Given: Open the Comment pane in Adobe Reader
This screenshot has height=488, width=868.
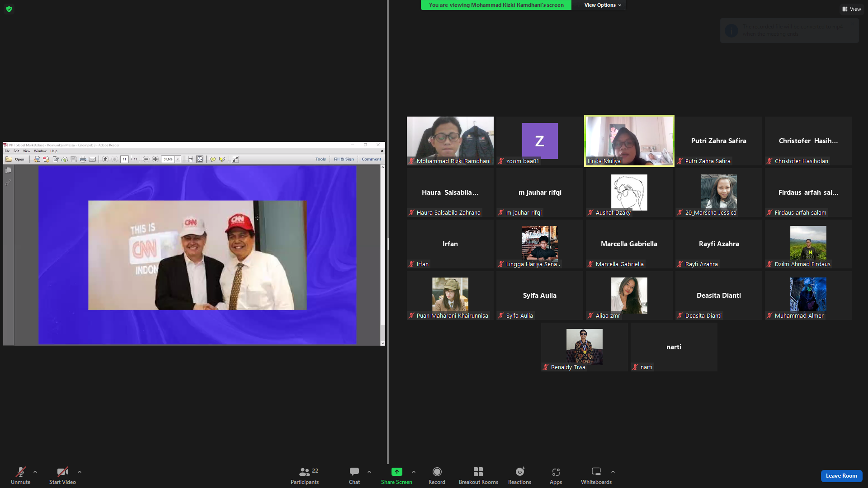Looking at the screenshot, I should point(372,159).
